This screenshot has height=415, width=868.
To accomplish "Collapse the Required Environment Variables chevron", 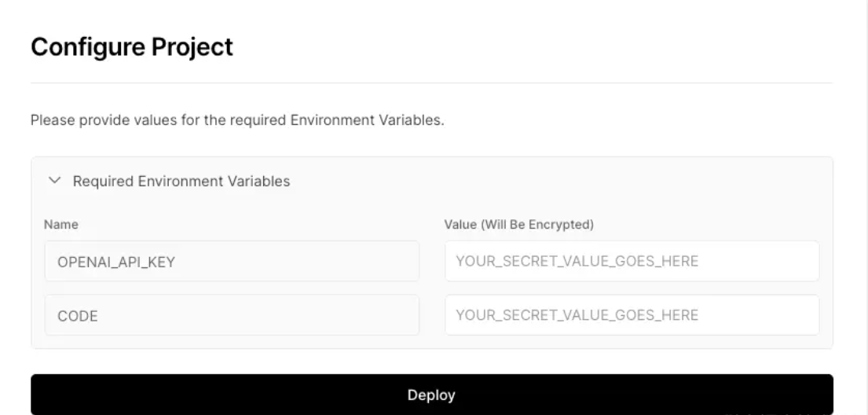I will tap(54, 181).
